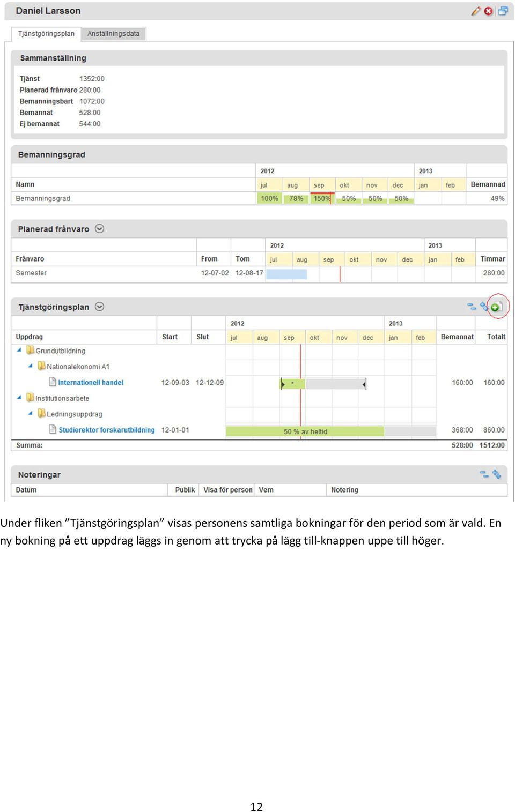
Task: Click the Timmar column header in Planerad frånvaro
Action: (493, 259)
